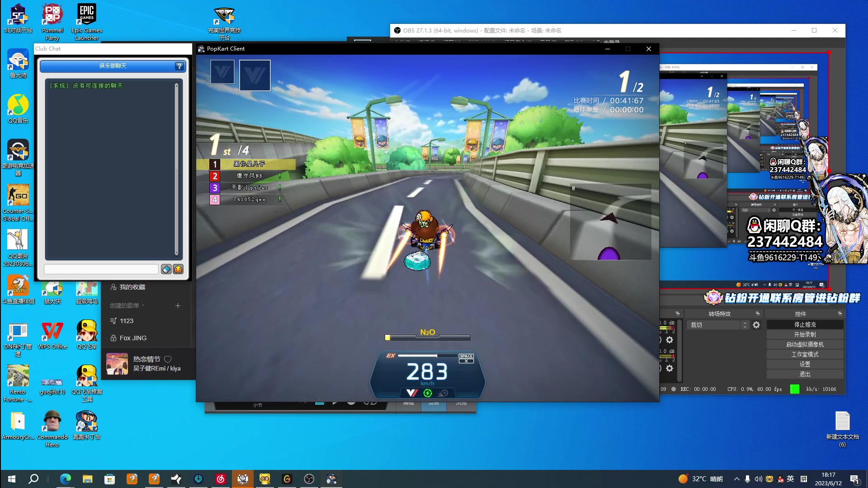Click the 俱乐部聊天 title bar button
The height and width of the screenshot is (488, 868).
click(x=113, y=66)
